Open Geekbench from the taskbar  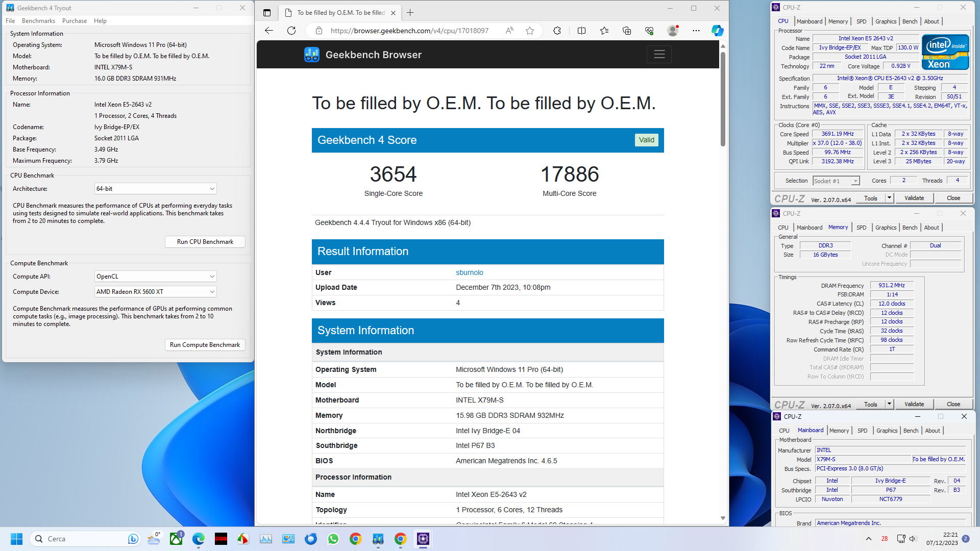(x=378, y=539)
